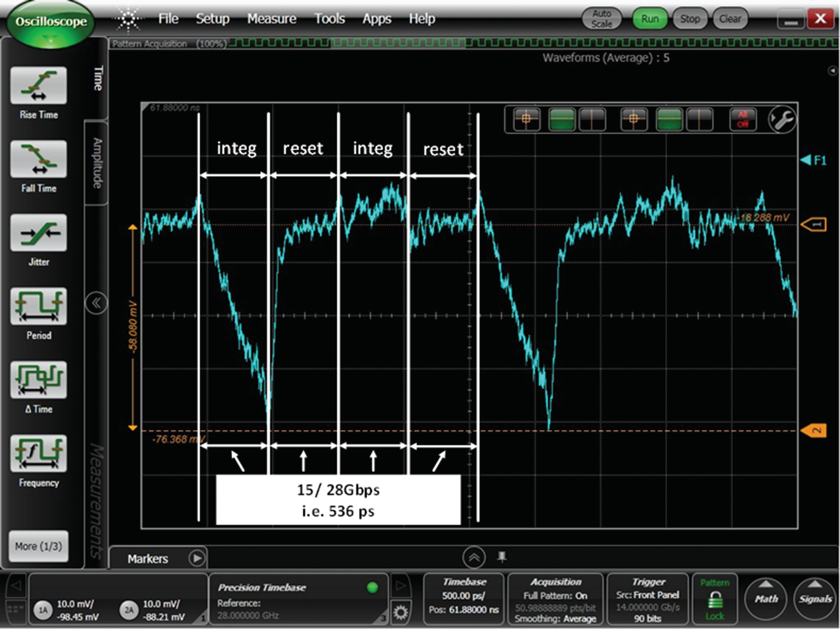Select the Delta Time measurement icon
The width and height of the screenshot is (840, 629).
(39, 380)
